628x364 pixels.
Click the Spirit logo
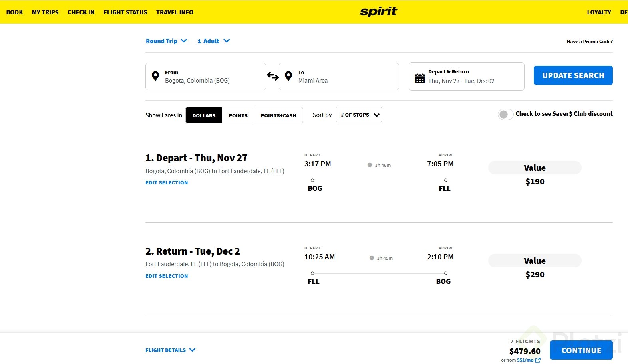click(379, 12)
